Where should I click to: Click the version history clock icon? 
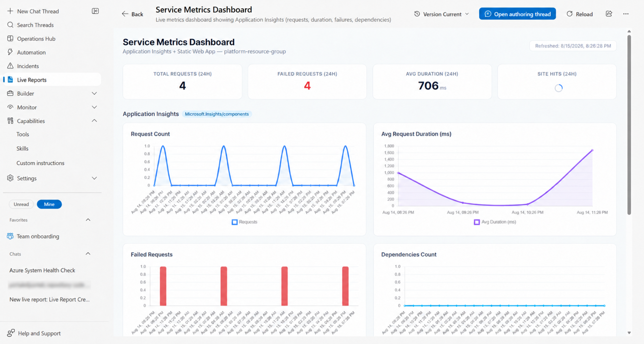pos(417,14)
